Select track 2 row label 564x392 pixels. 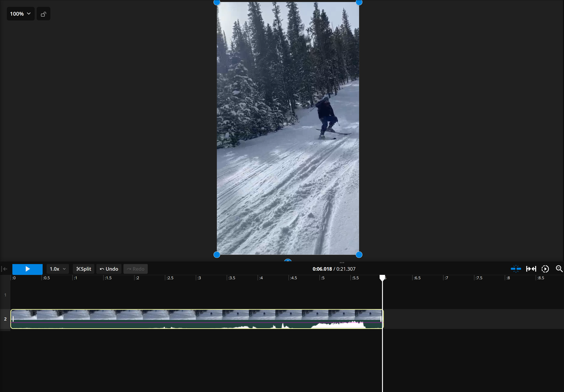coord(5,319)
